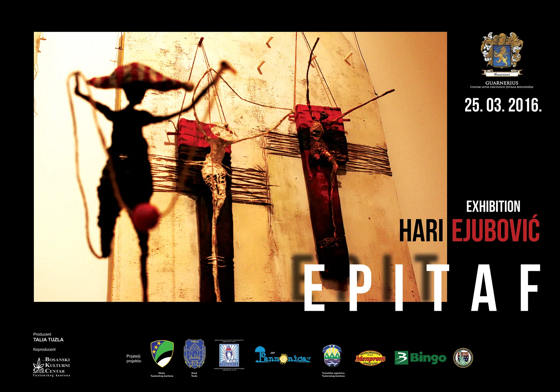560x392 pixels.
Task: Select the Grad Tuzla blue crest
Action: 194,354
